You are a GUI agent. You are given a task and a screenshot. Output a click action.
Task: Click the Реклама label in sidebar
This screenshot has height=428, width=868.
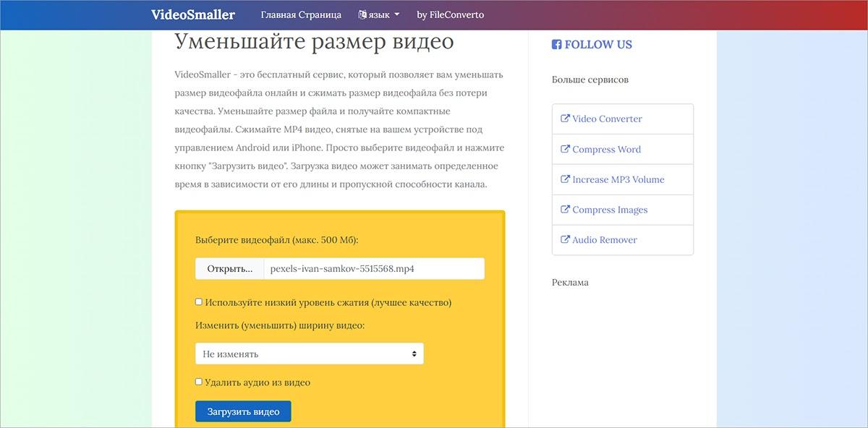click(x=570, y=282)
